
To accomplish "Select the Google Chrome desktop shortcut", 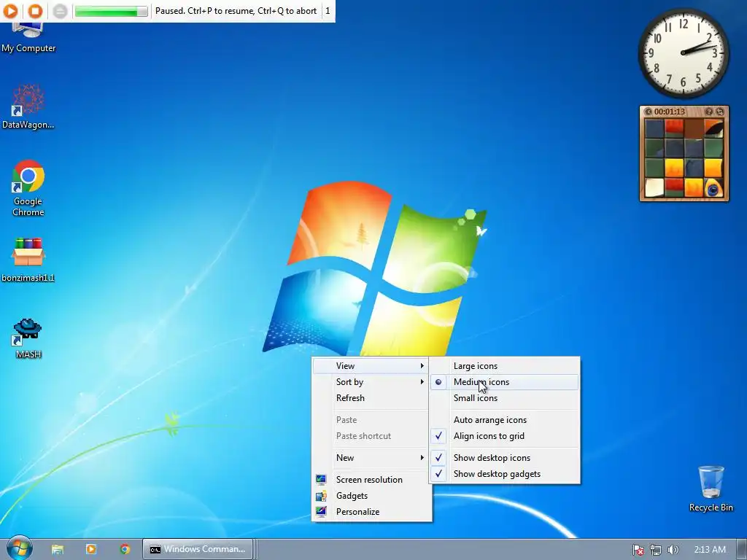I will [x=28, y=188].
